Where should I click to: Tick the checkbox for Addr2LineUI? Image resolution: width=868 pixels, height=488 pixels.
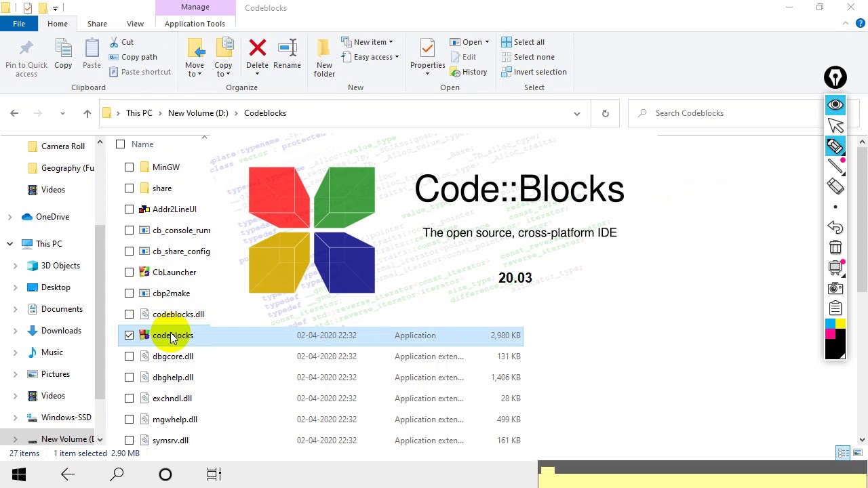click(129, 209)
